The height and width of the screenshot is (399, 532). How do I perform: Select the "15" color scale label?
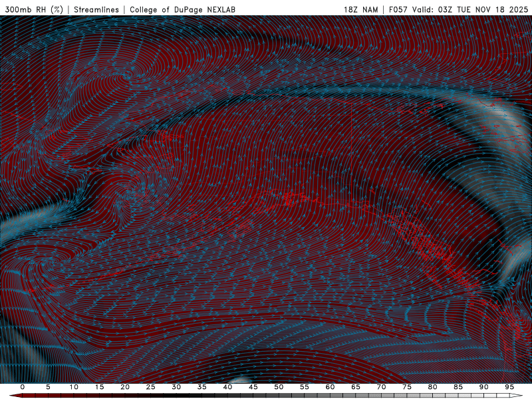click(x=99, y=387)
